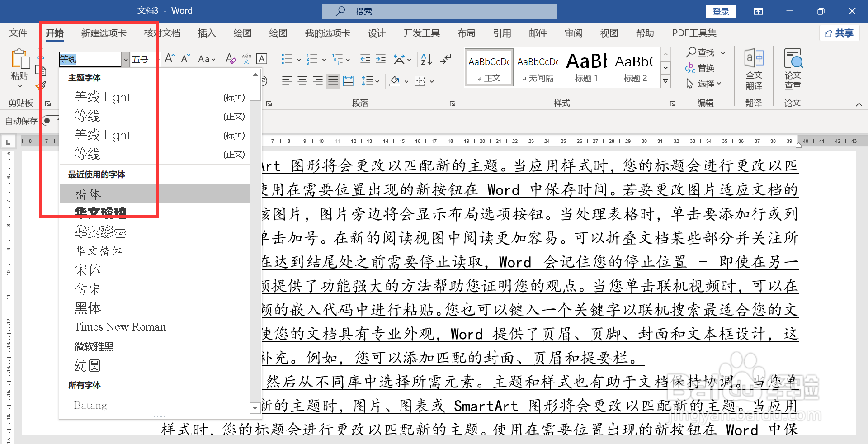This screenshot has height=444, width=868.
Task: Click the Decrease Font Size icon
Action: pyautogui.click(x=185, y=59)
